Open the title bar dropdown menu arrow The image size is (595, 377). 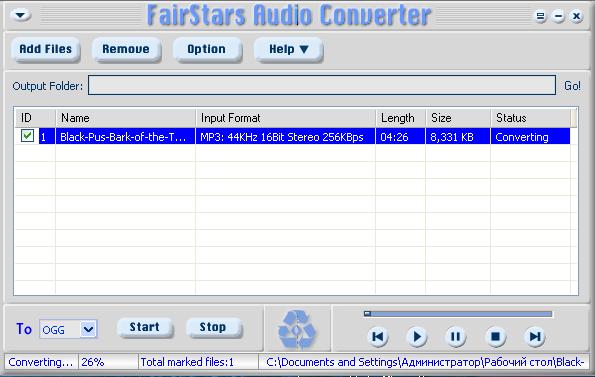point(20,15)
